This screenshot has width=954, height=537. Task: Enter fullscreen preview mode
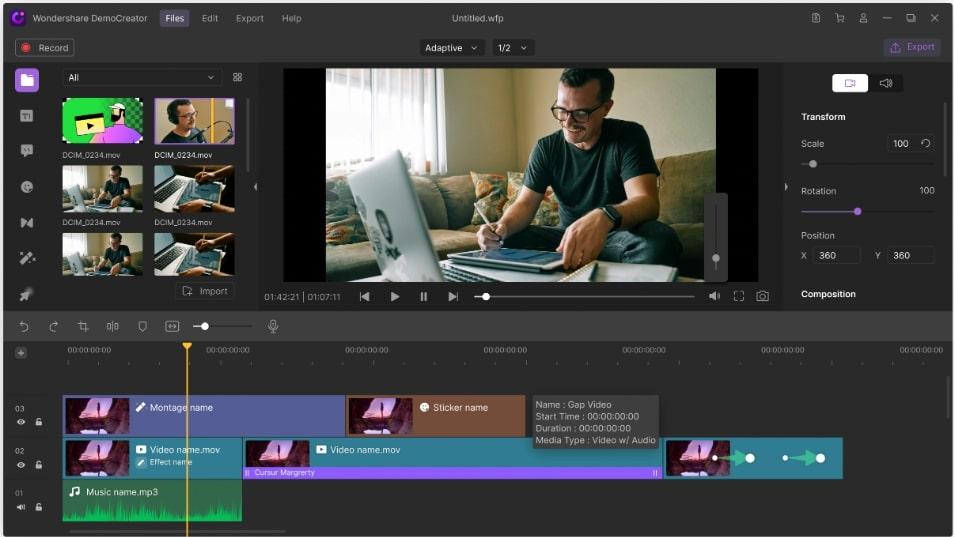click(739, 296)
